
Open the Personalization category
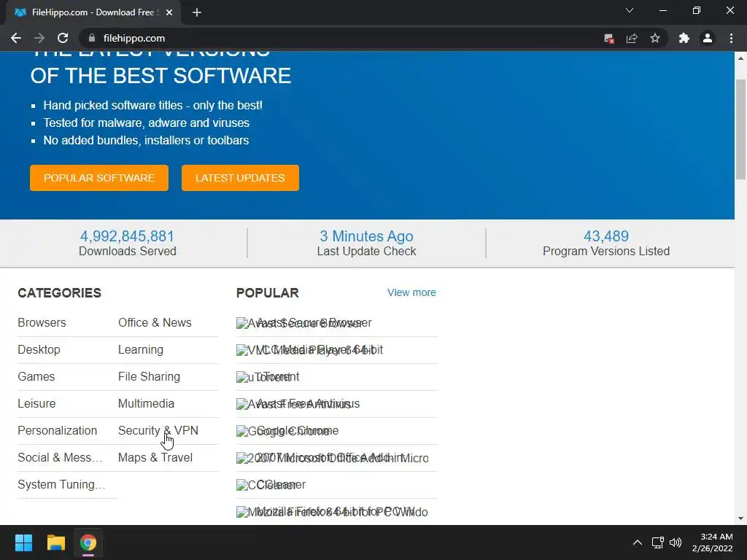point(57,430)
